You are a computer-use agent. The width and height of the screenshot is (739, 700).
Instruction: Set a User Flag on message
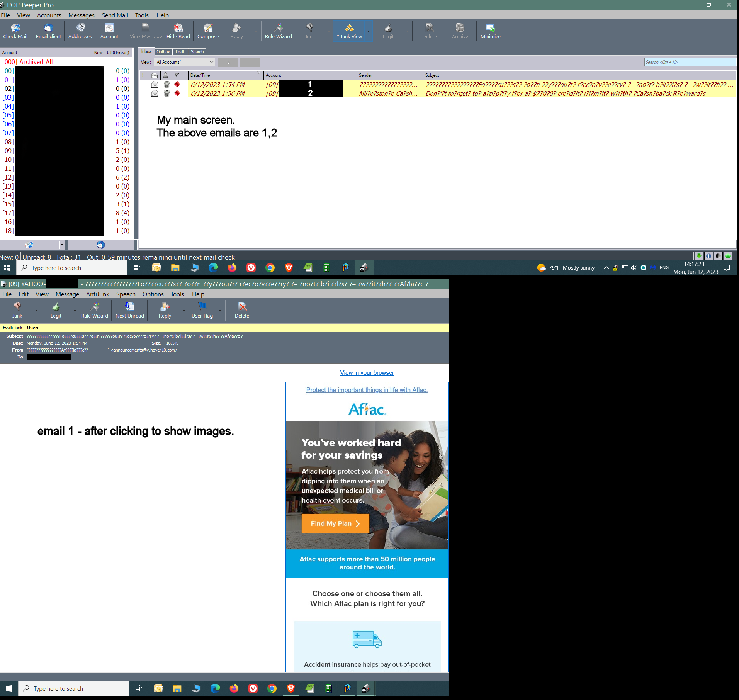[x=202, y=311]
